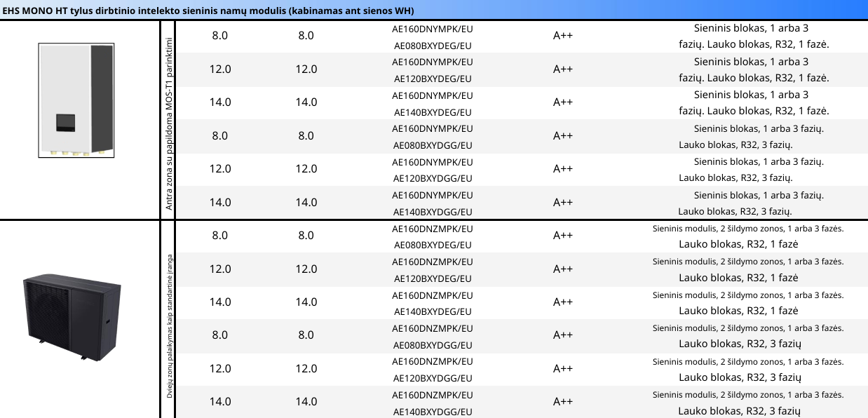
Task: Click AE160DNYMPK/EU directly above AE140BXYDGG/EU
Action: (x=433, y=195)
